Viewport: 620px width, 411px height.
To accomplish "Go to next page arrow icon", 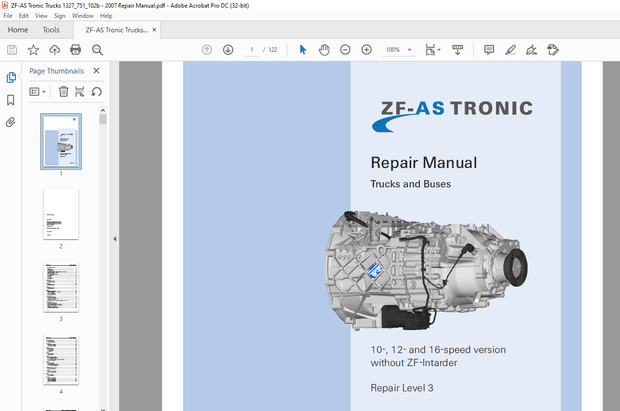I will (228, 50).
